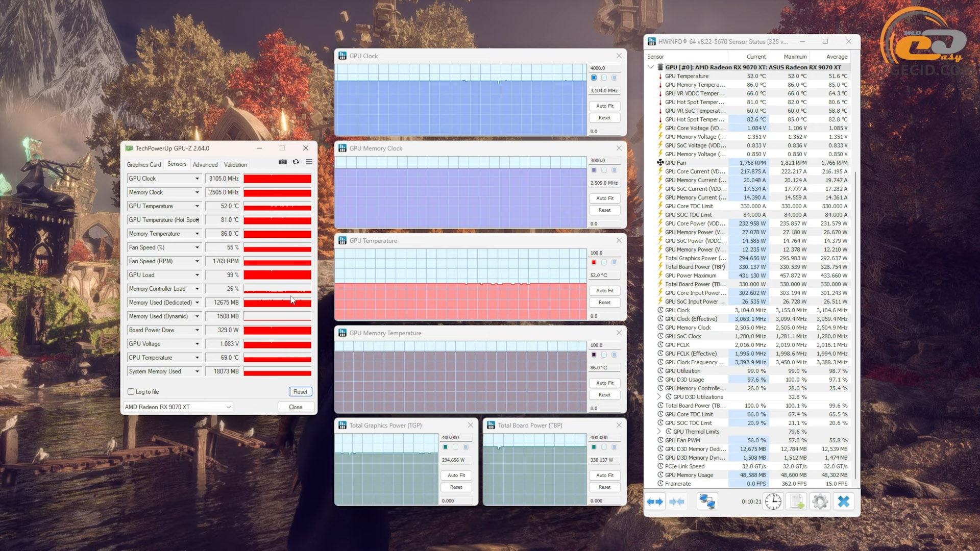The width and height of the screenshot is (980, 551).
Task: Click Total Graphics Power window icon
Action: [x=342, y=425]
